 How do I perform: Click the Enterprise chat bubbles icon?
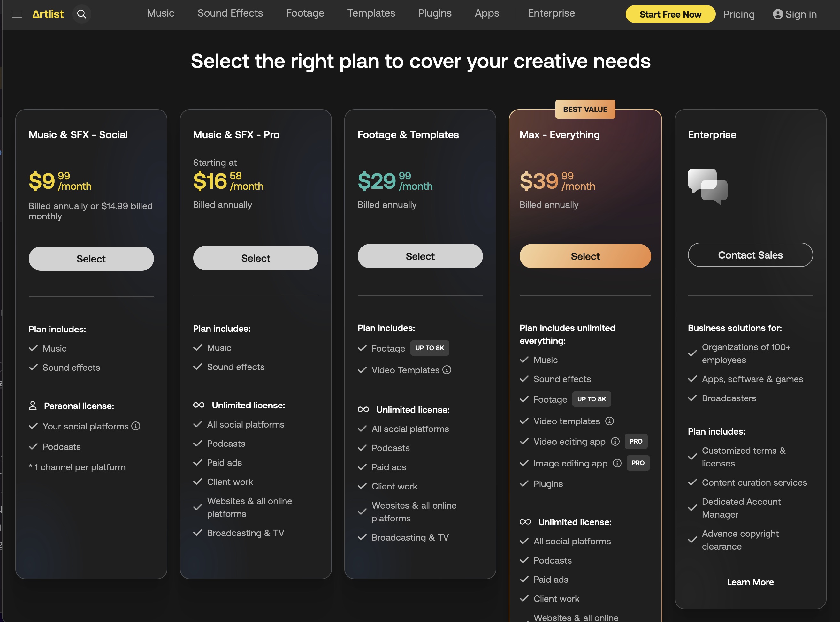click(x=707, y=186)
